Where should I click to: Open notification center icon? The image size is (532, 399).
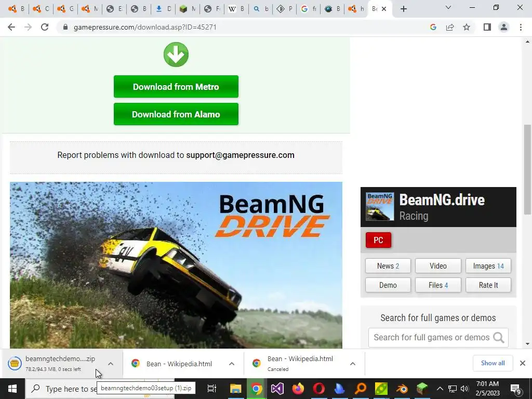tap(516, 389)
